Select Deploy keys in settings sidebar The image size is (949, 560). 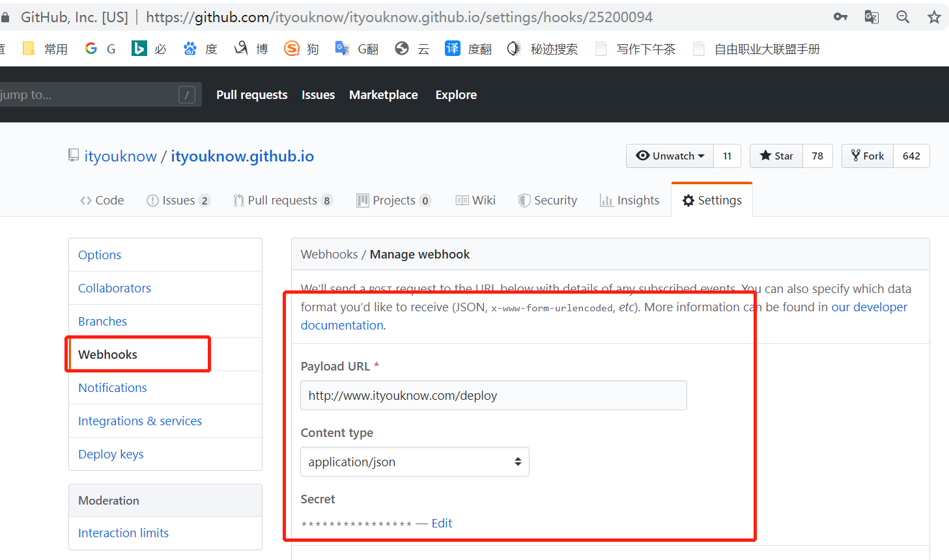coord(111,455)
